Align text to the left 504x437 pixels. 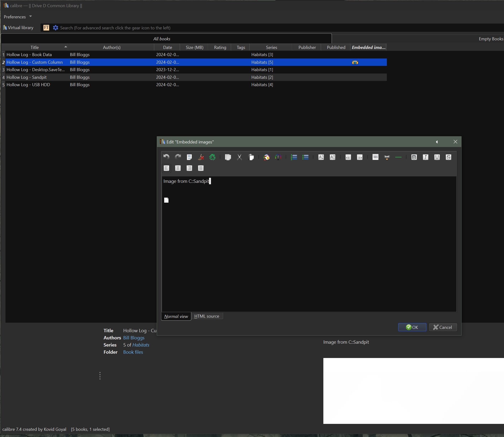coord(166,168)
